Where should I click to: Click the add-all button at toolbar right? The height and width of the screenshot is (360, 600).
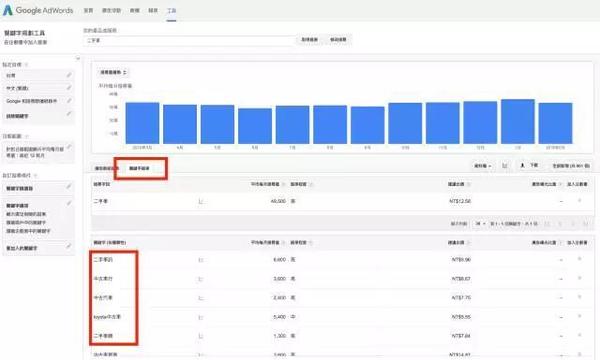coord(571,166)
